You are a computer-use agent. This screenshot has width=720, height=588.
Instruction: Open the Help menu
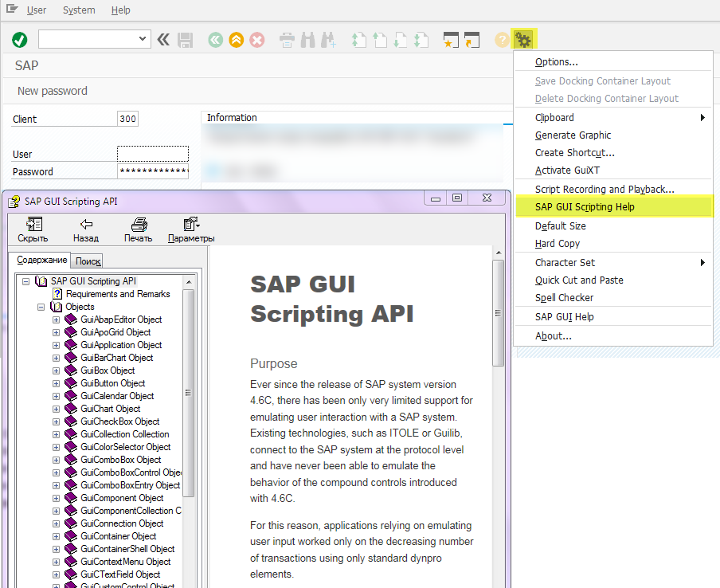(121, 10)
